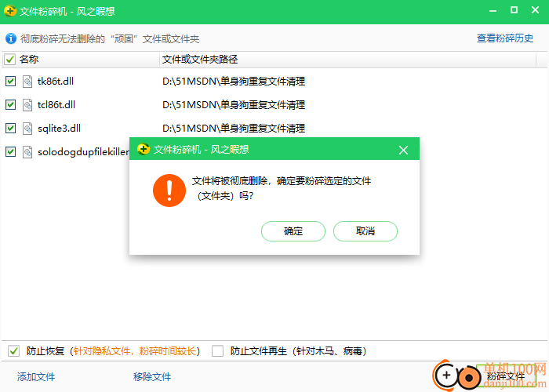Image resolution: width=549 pixels, height=392 pixels.
Task: Click the path text of the sqlite3.dll row
Action: pos(234,128)
